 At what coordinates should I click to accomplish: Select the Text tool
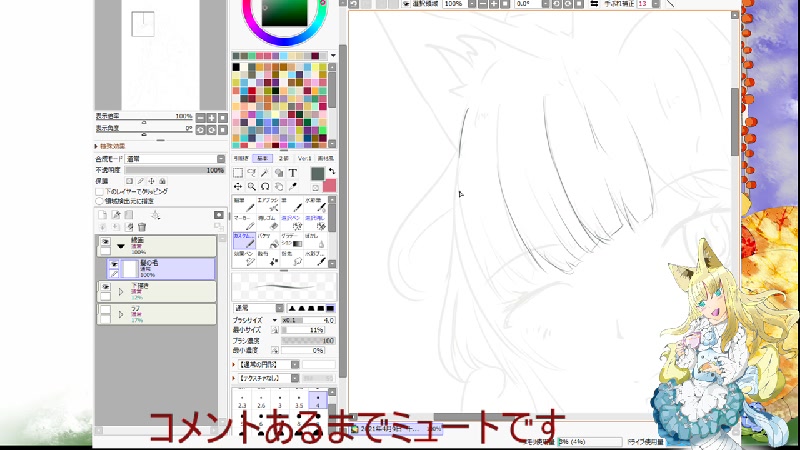(x=293, y=172)
